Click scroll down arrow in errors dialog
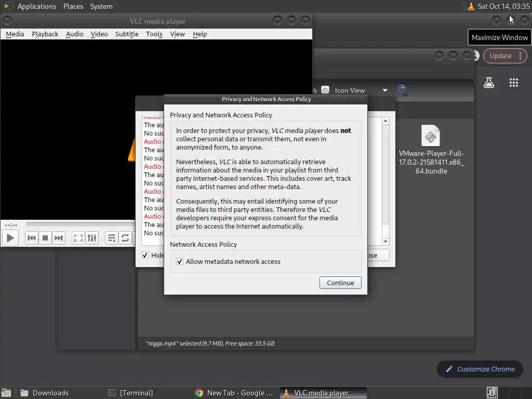 coord(385,242)
